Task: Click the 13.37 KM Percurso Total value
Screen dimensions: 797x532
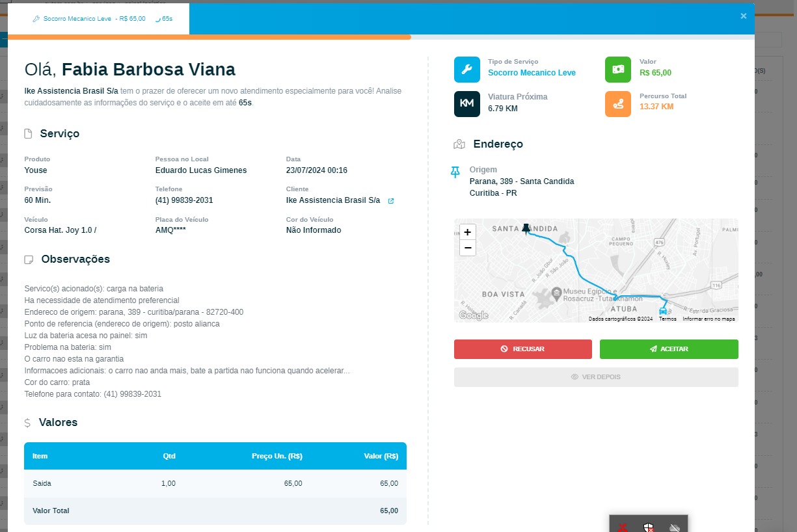Action: 656,107
